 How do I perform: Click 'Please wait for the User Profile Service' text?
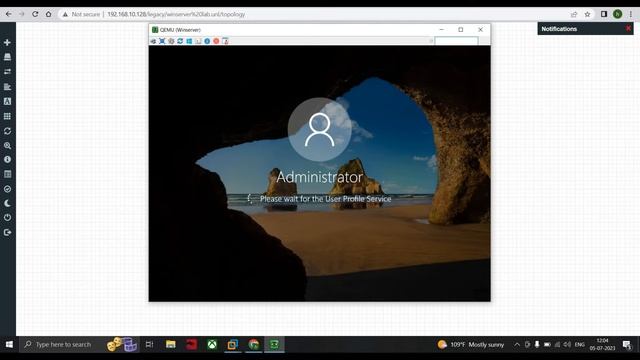click(x=325, y=199)
